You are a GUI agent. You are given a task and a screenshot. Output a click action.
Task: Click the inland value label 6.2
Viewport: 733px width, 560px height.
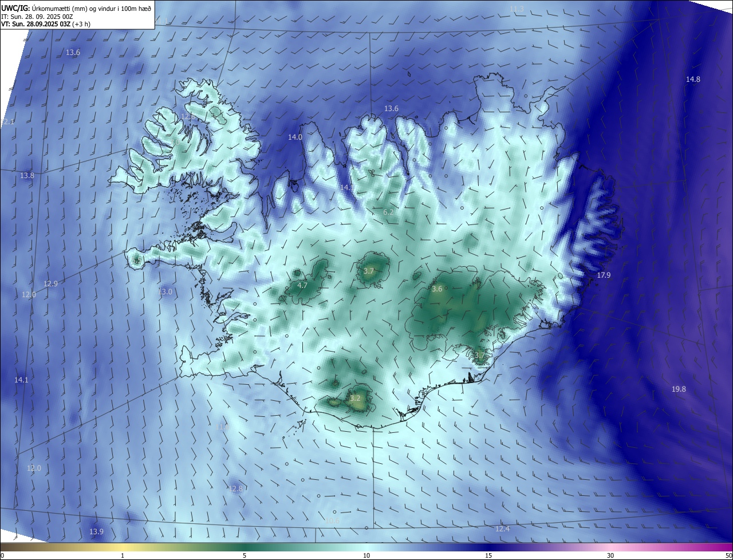coord(388,212)
